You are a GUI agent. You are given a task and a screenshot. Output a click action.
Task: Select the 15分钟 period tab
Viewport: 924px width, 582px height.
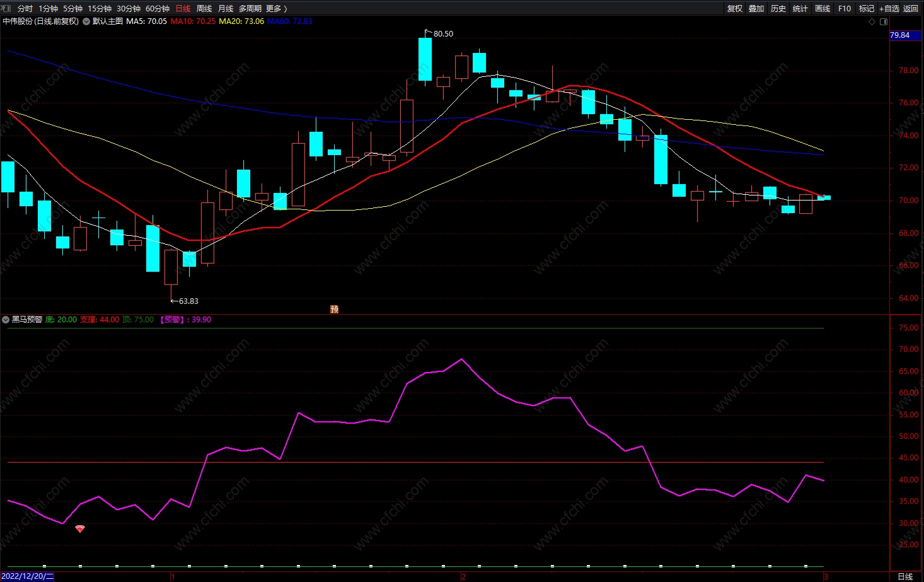click(x=99, y=8)
